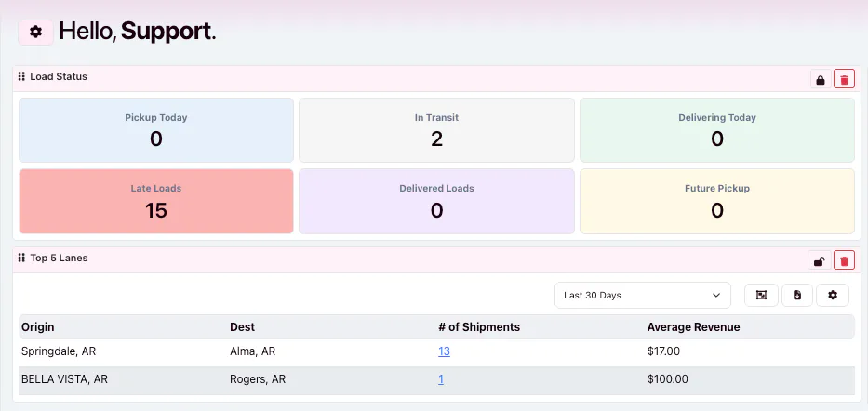
Task: Select the $100.00 average revenue cell
Action: pyautogui.click(x=668, y=379)
